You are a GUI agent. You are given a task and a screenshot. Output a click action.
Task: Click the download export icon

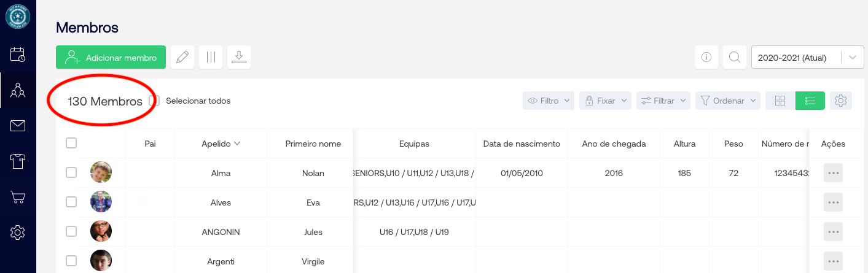(x=239, y=58)
